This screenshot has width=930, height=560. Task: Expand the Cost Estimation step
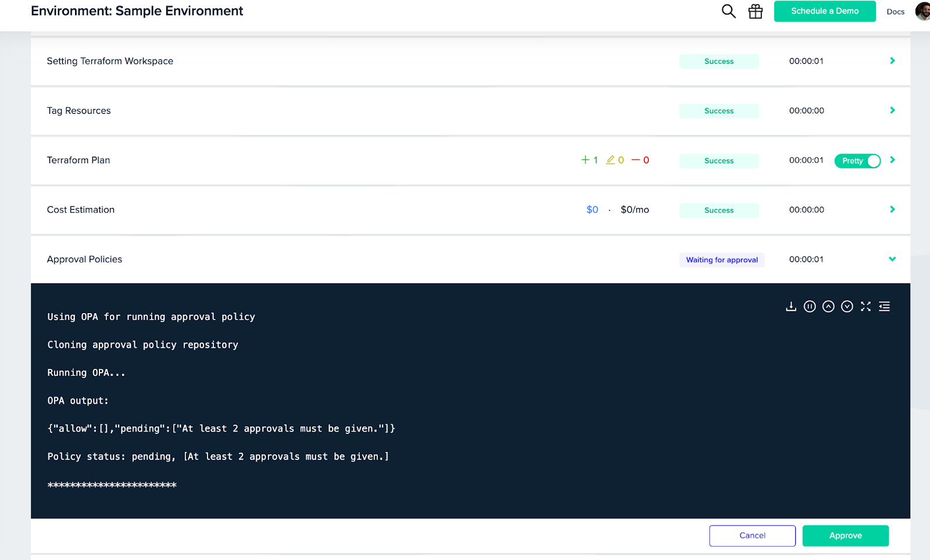click(892, 209)
